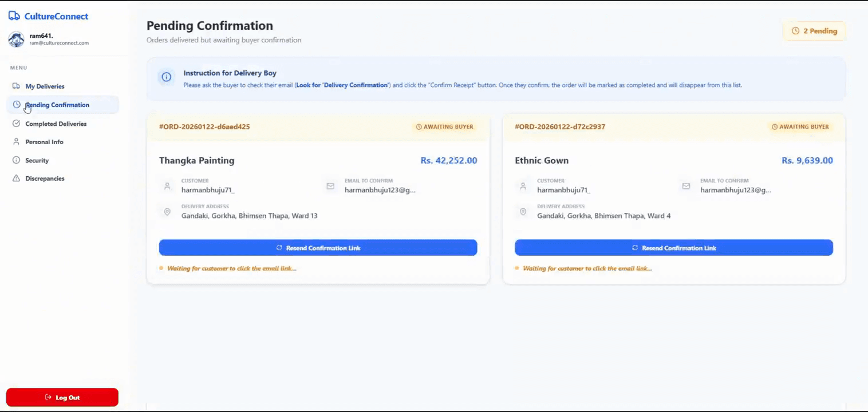Click the ram@cultureconnect.com email text

(59, 43)
